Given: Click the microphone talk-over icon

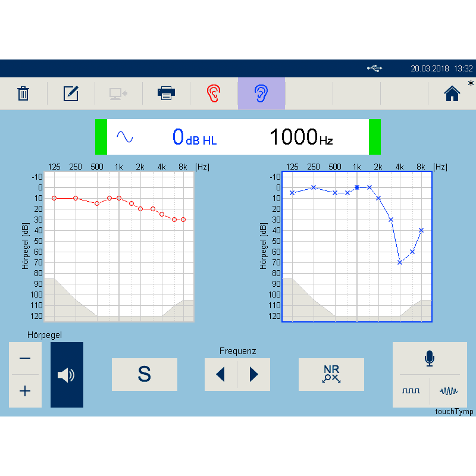Looking at the screenshot, I should pyautogui.click(x=430, y=358).
